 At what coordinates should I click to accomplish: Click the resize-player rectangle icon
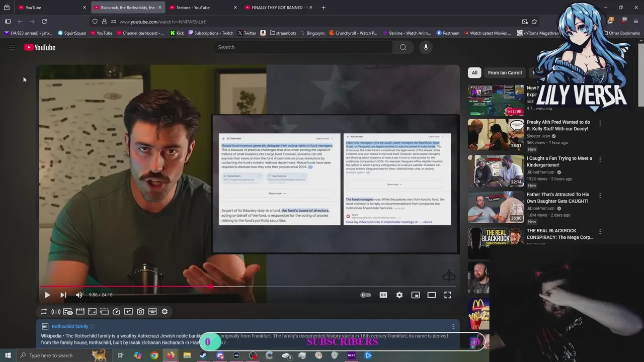92,312
